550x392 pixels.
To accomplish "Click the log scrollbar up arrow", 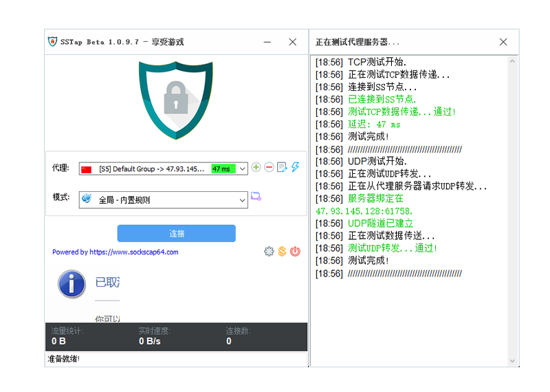I will point(512,61).
